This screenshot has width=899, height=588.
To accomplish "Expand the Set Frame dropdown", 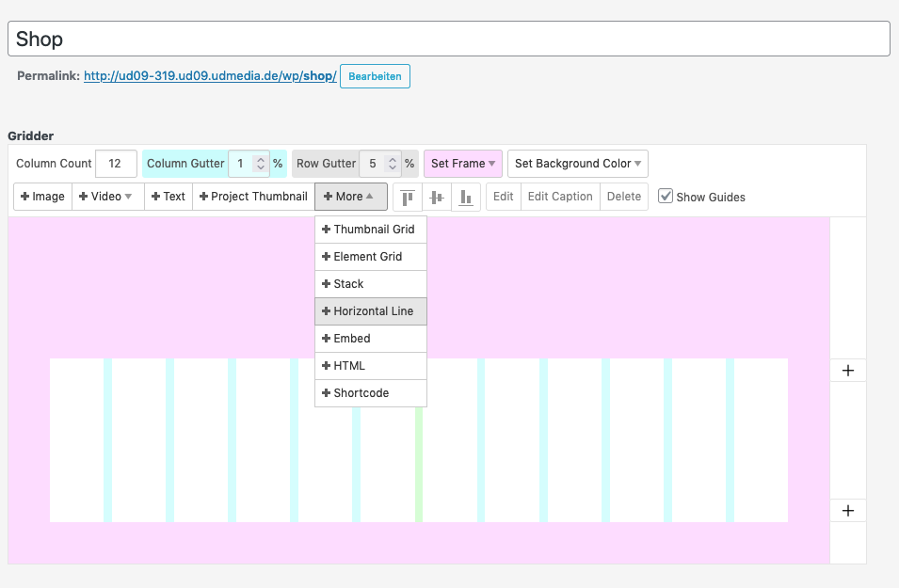I will (463, 164).
